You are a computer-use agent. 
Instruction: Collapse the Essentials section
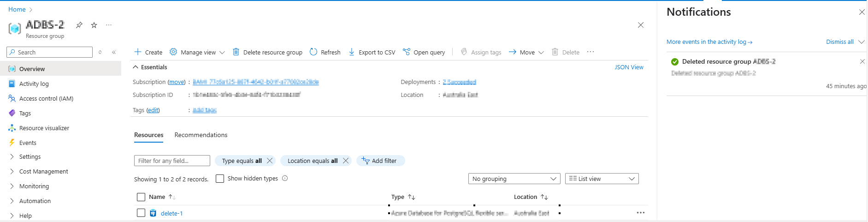(x=136, y=67)
